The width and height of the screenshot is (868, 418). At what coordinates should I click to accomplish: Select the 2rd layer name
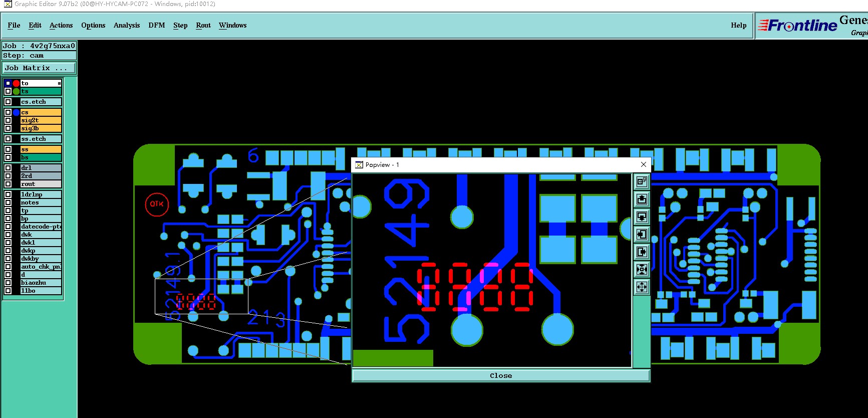pyautogui.click(x=41, y=176)
